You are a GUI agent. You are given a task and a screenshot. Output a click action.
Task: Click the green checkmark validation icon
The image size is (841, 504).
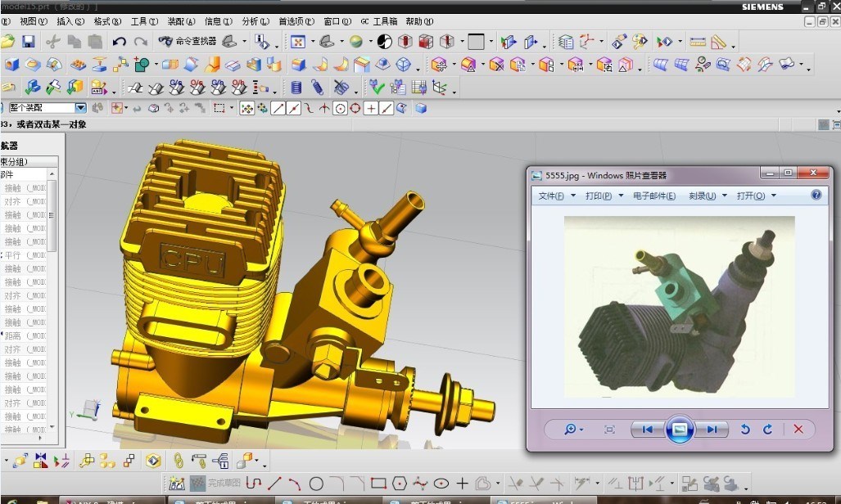377,87
